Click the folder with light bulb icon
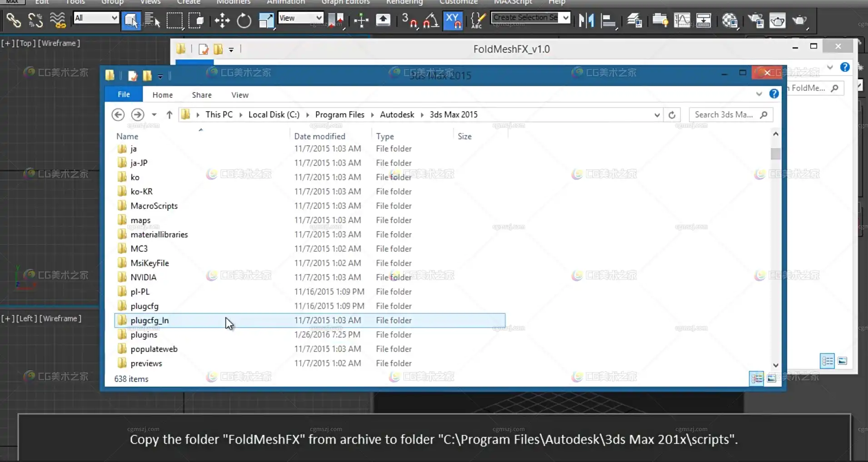This screenshot has width=868, height=462. [660, 20]
